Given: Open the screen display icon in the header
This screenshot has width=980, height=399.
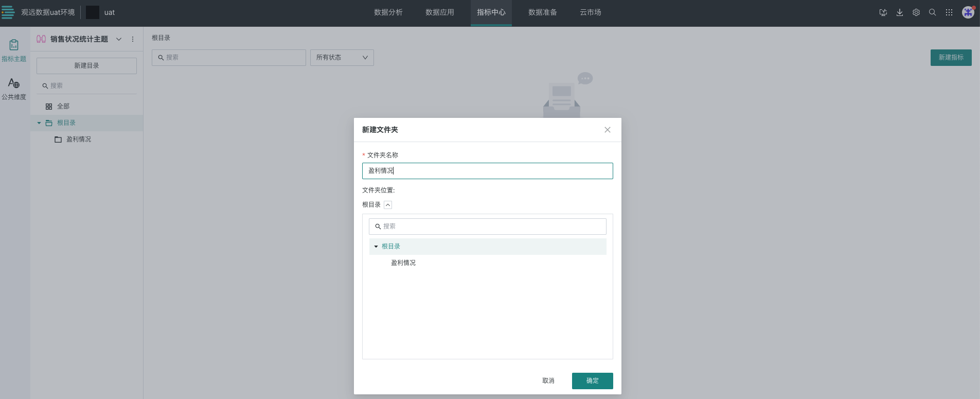Looking at the screenshot, I should click(883, 12).
